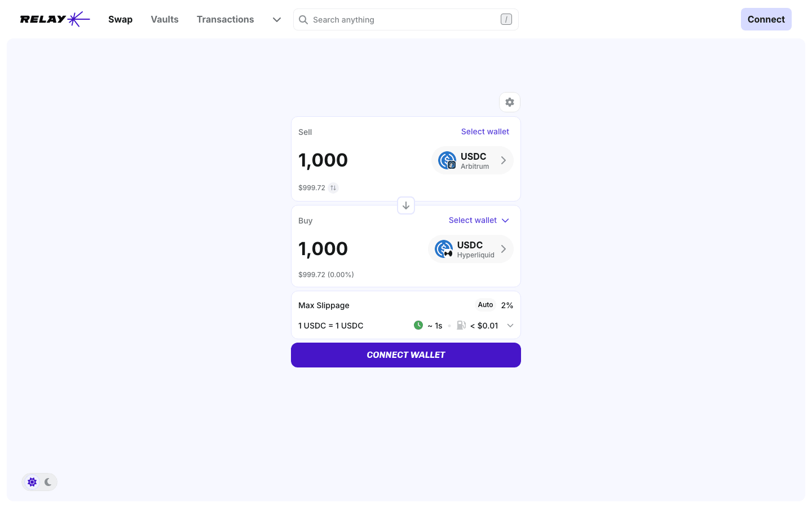This screenshot has height=508, width=812.
Task: Click the Relay logo
Action: [55, 19]
